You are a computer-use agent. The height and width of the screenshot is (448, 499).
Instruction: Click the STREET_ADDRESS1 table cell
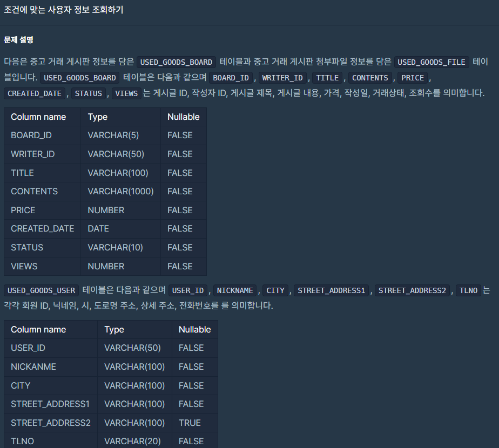(x=51, y=404)
